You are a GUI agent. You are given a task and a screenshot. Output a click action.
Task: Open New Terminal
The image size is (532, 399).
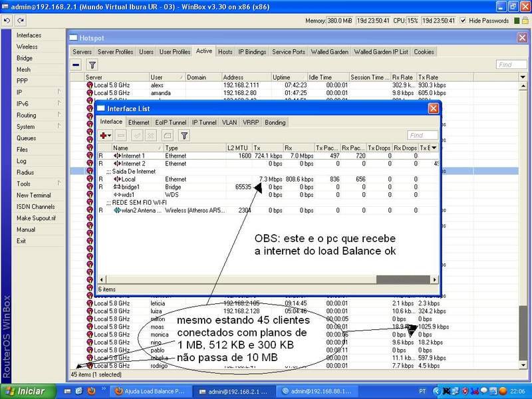coord(34,195)
